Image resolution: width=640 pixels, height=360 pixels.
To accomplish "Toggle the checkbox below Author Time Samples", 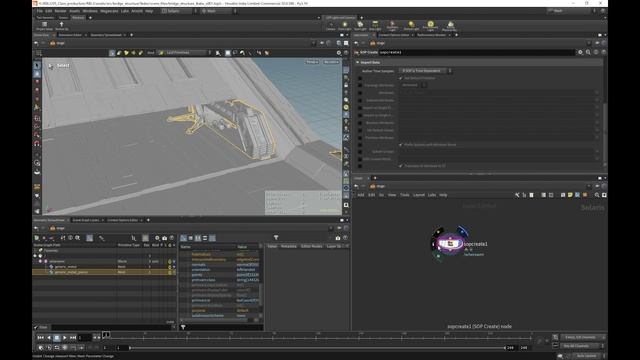I will [x=401, y=78].
